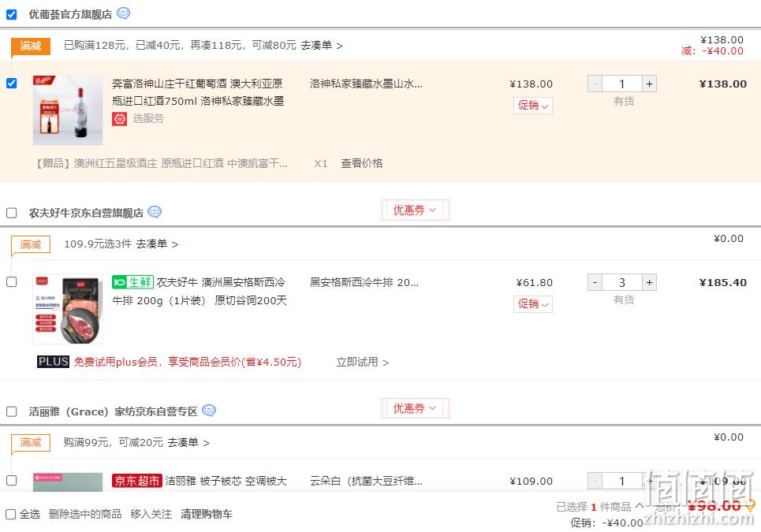Open 优惠券 dropdown for 农夫好牛 store

(415, 210)
